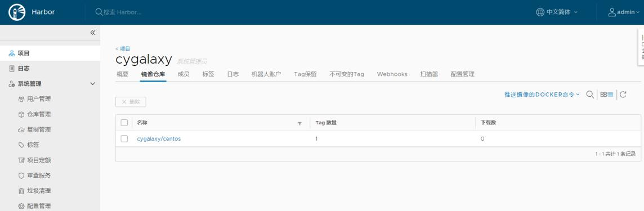Screen dimensions: 644x211
Task: Click the 审查服务 shield icon
Action: 21,176
